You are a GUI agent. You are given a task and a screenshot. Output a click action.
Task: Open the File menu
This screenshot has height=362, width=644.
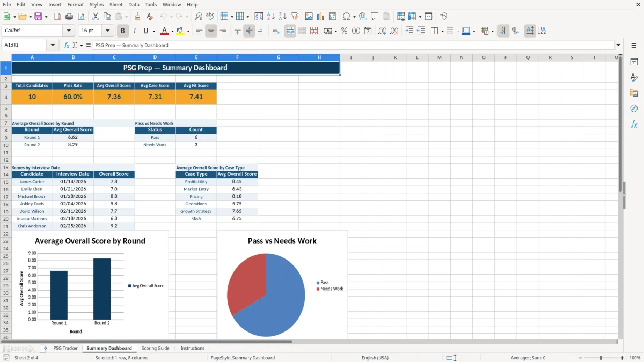pyautogui.click(x=7, y=4)
